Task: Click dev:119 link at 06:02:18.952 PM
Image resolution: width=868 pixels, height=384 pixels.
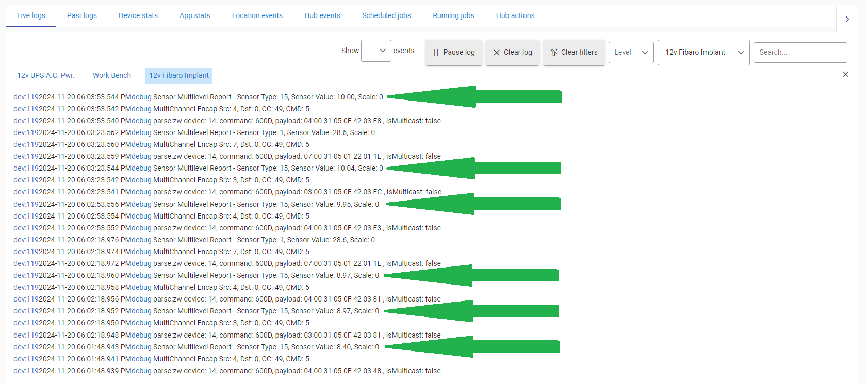Action: click(26, 311)
